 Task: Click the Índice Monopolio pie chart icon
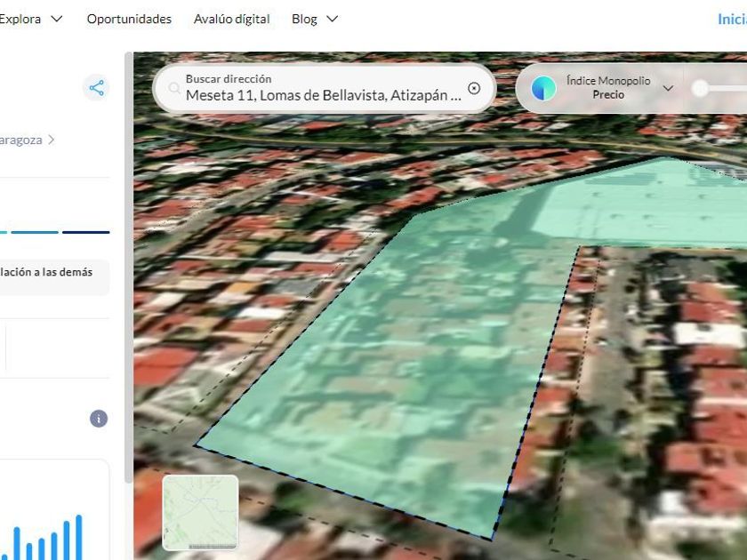(543, 88)
